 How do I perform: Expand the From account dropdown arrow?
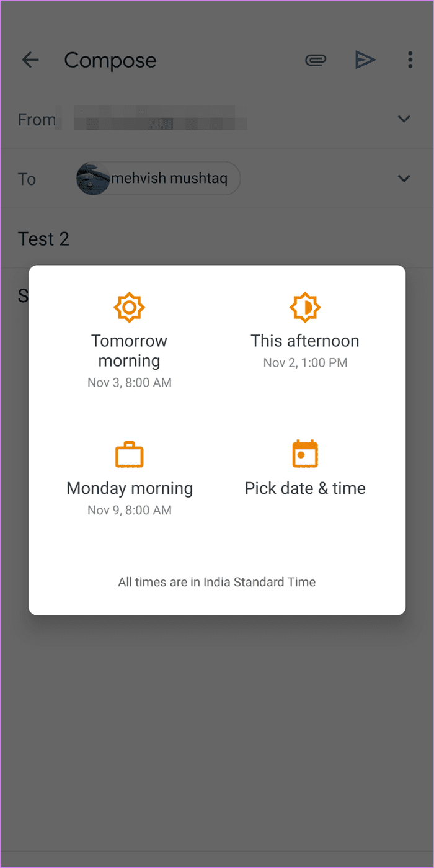click(404, 119)
